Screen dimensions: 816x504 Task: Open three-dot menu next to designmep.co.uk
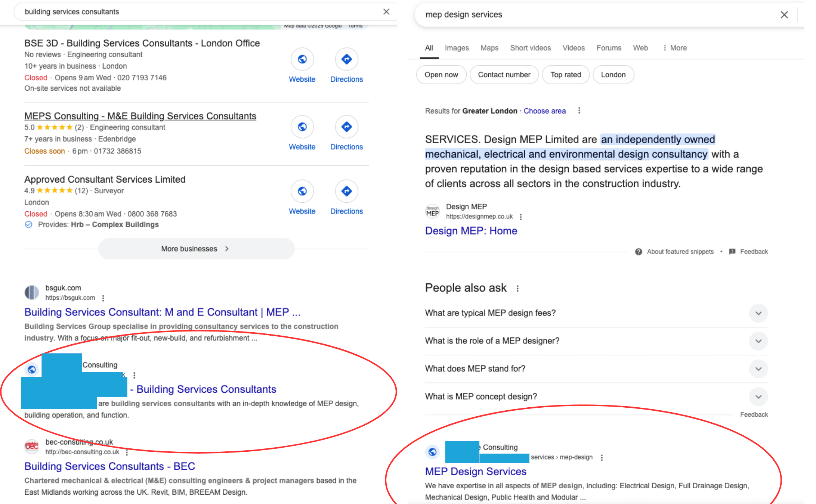(x=521, y=217)
